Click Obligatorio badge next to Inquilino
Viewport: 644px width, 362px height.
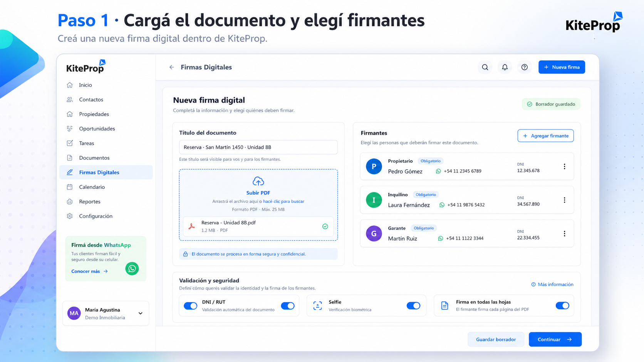(x=426, y=195)
